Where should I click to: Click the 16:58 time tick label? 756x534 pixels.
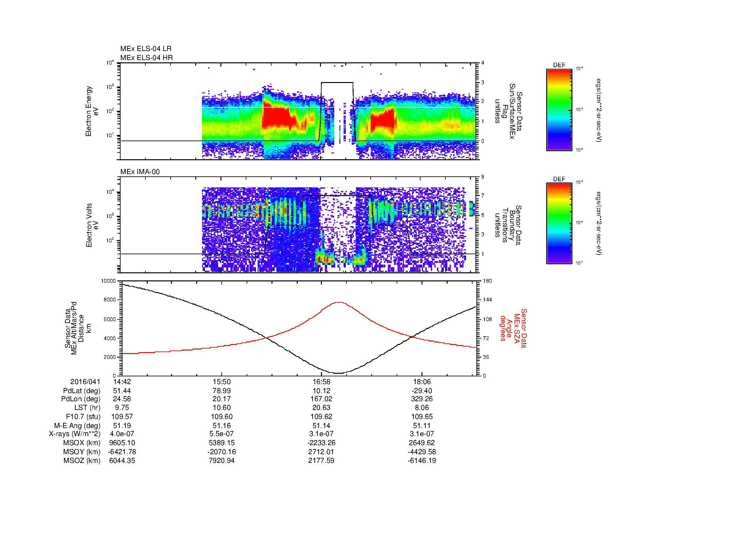click(x=321, y=382)
